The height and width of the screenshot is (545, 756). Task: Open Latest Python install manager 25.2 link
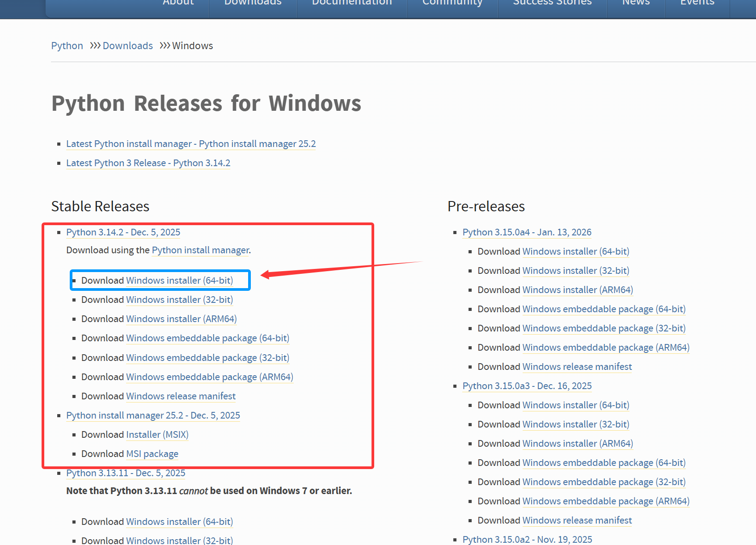click(191, 144)
